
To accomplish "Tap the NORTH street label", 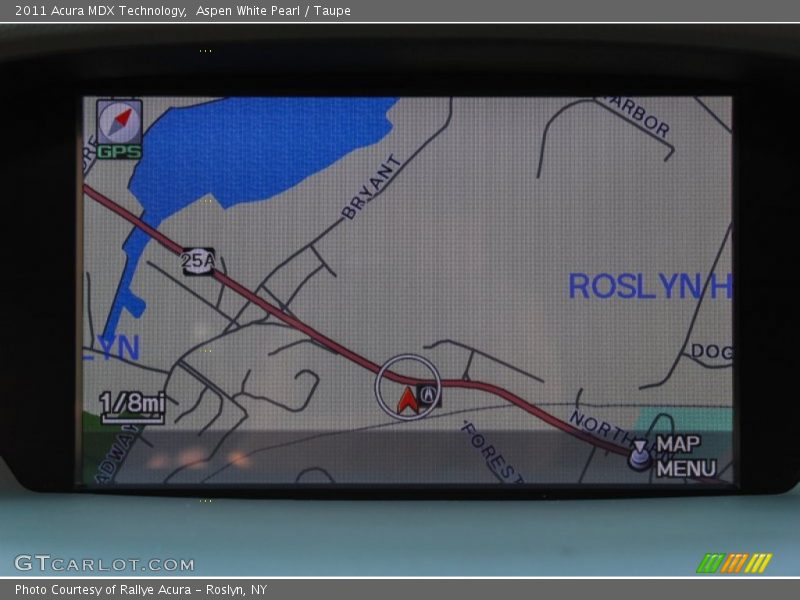I will 601,427.
